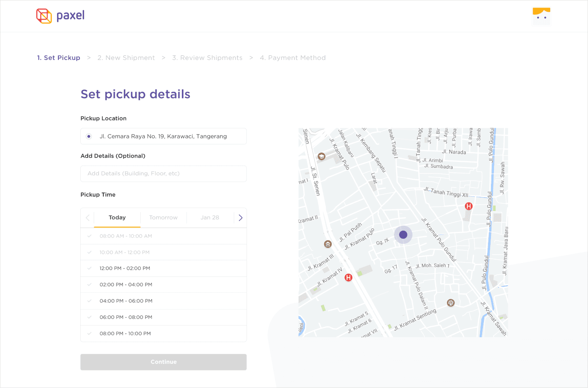Switch to the Tomorrow tab
588x388 pixels.
tap(163, 218)
